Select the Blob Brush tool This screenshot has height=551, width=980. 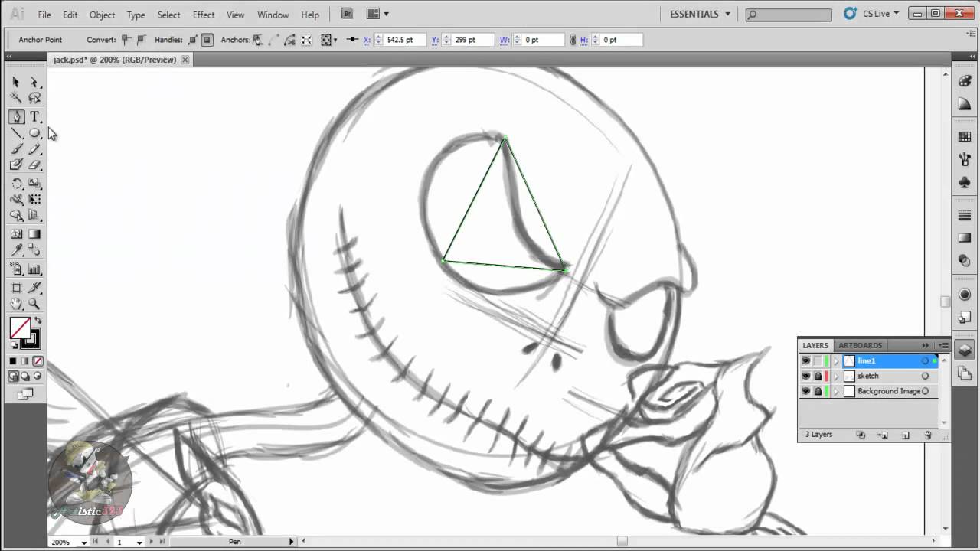[16, 165]
